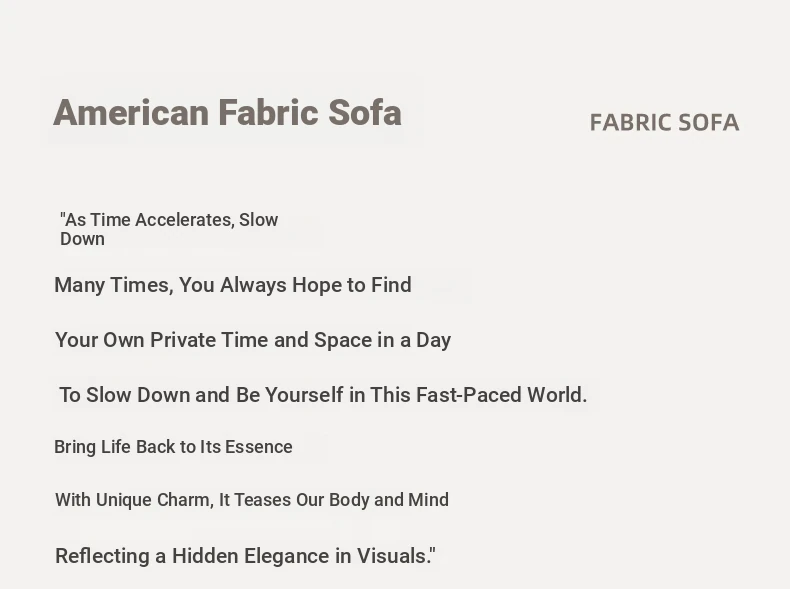Click the 'American Fabric Sofa' heading
The height and width of the screenshot is (589, 790).
227,113
